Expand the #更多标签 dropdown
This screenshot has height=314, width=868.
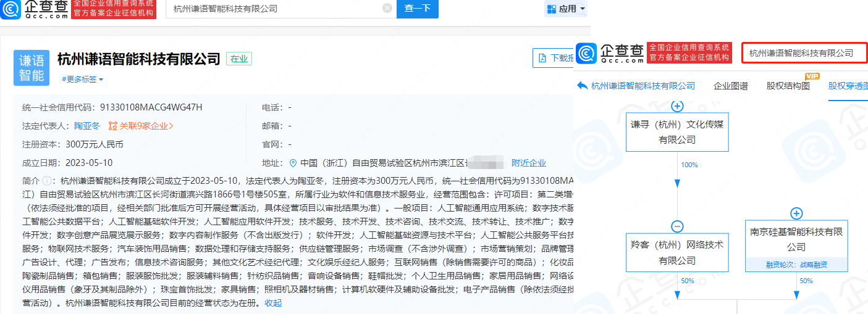coord(82,79)
